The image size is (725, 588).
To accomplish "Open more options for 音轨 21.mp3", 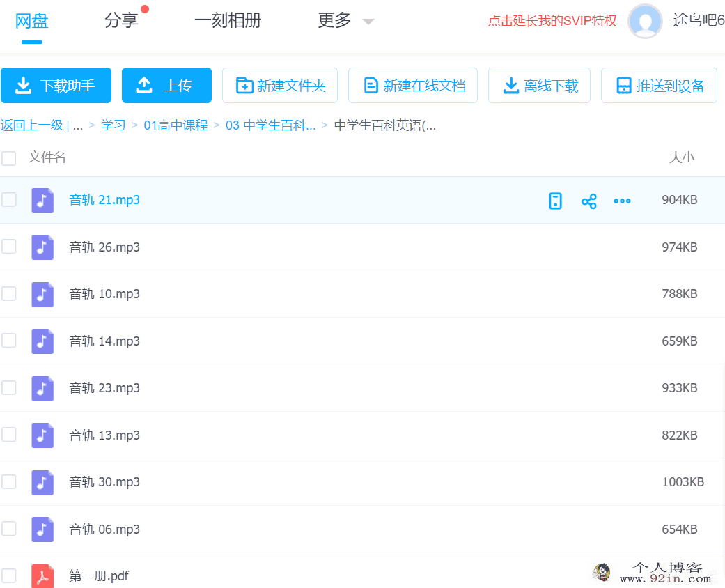I will (623, 201).
